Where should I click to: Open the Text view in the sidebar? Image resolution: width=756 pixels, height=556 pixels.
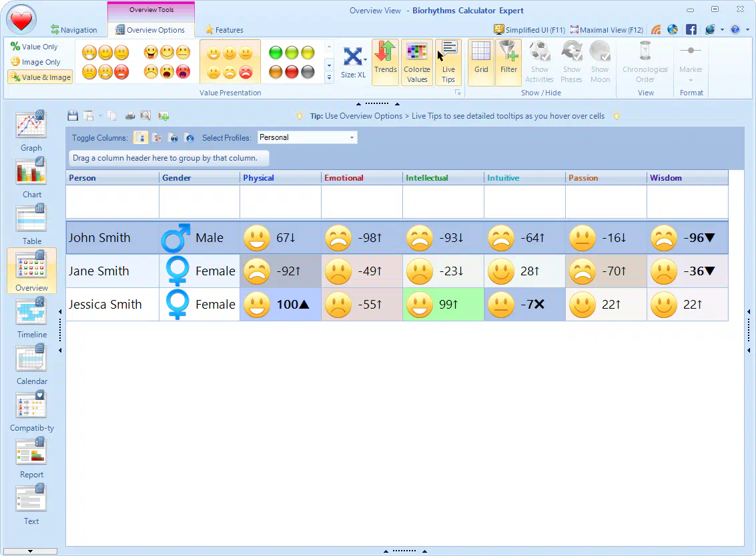coord(31,505)
